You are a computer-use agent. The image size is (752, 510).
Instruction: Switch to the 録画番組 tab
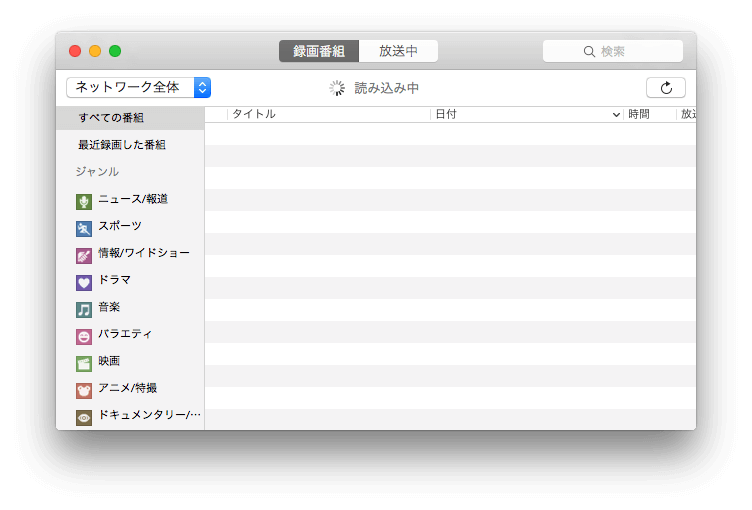pos(319,51)
